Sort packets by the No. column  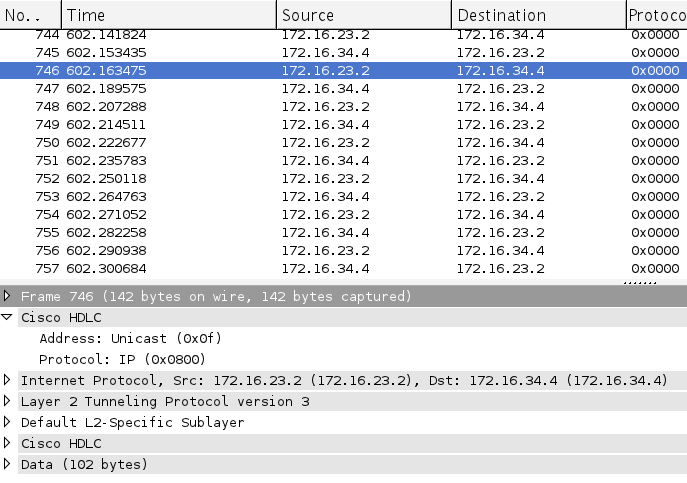click(x=30, y=15)
